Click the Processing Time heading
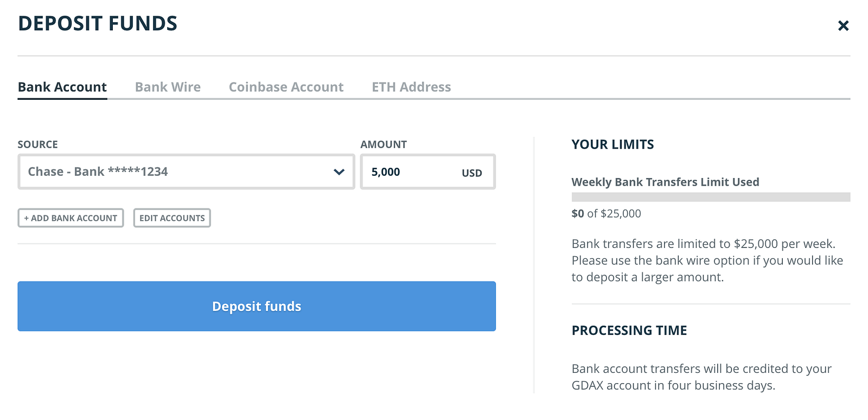 (629, 330)
